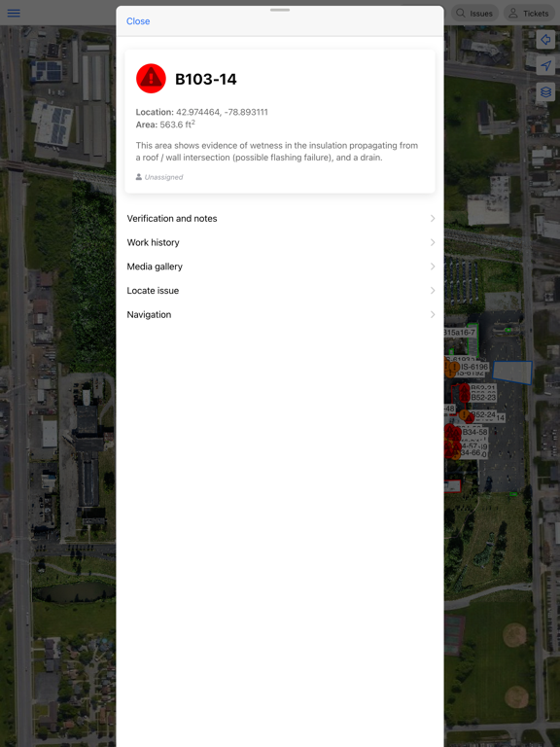
Task: Open the Issues search button
Action: tap(474, 14)
